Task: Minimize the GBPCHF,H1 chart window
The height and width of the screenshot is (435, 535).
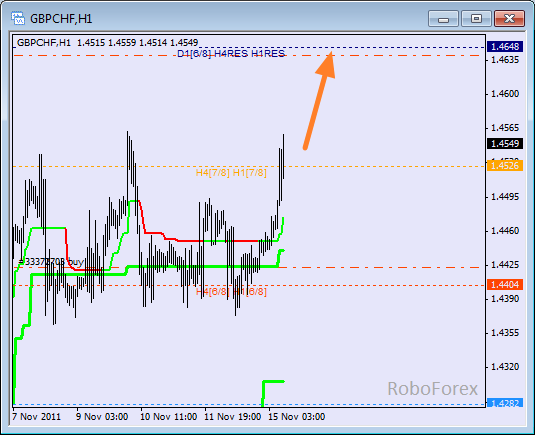Action: [x=443, y=18]
